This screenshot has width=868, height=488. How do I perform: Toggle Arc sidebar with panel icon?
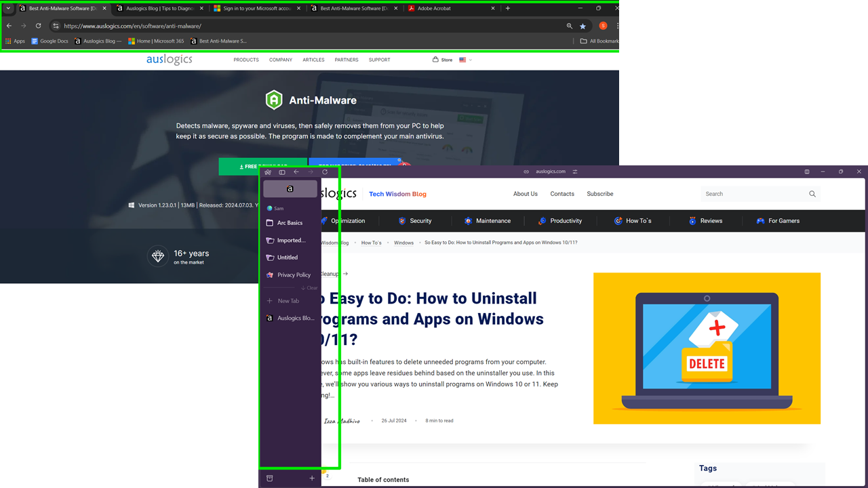282,172
